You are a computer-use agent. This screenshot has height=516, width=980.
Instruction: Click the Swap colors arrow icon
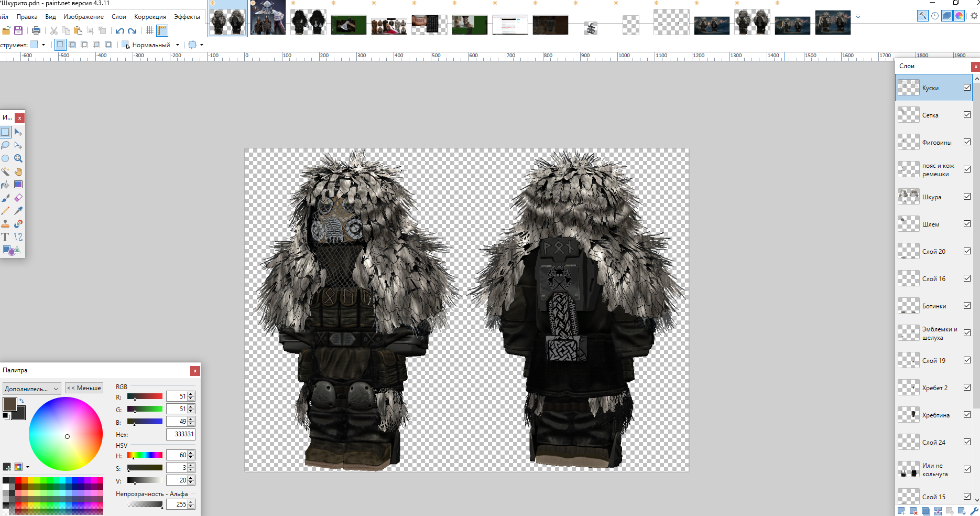pos(21,401)
